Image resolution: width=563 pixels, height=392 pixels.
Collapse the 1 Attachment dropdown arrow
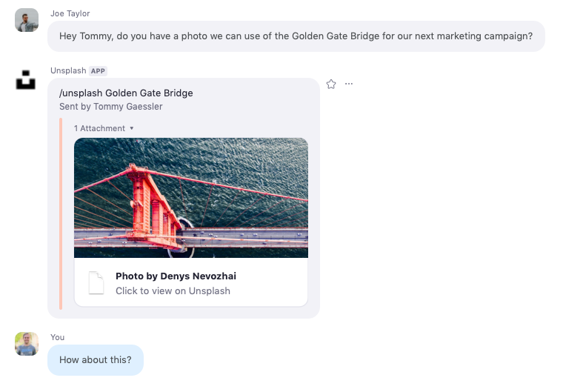[x=132, y=128]
